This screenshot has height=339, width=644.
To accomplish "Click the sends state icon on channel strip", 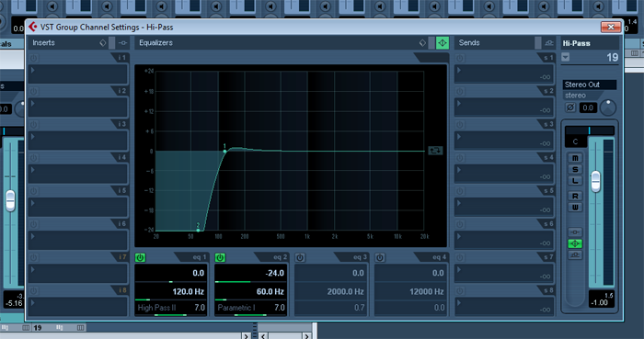I will (575, 255).
